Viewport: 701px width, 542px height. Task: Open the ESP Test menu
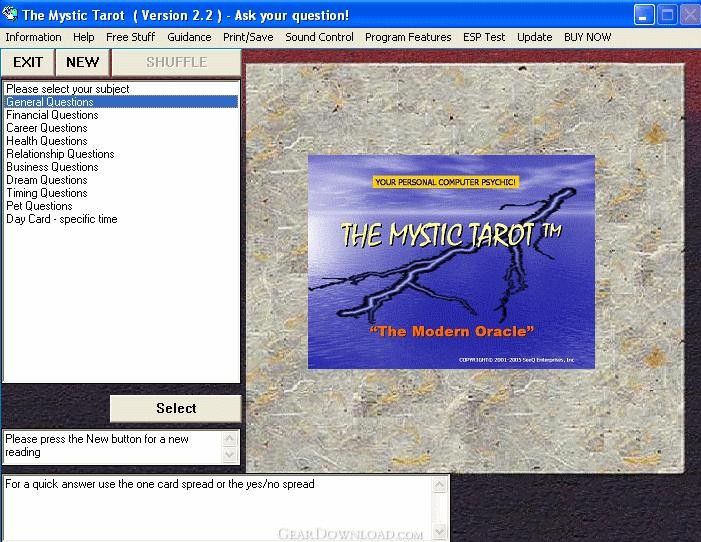tap(484, 37)
